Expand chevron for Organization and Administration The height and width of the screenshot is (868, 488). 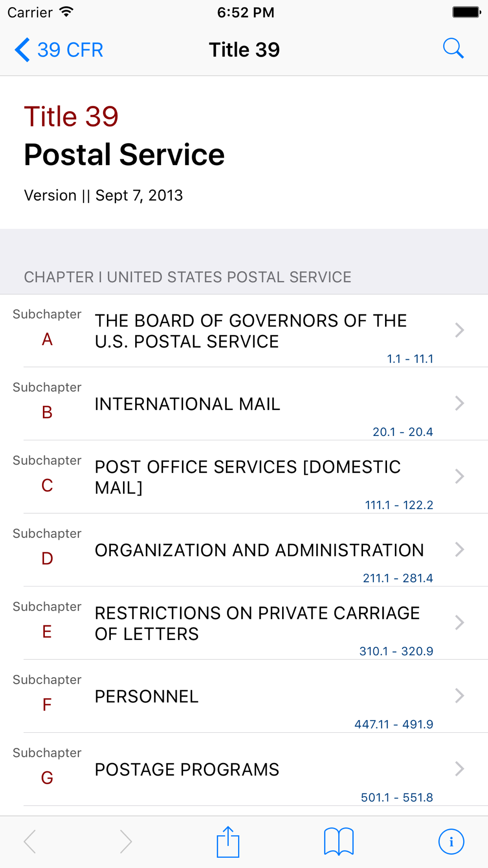tap(459, 550)
